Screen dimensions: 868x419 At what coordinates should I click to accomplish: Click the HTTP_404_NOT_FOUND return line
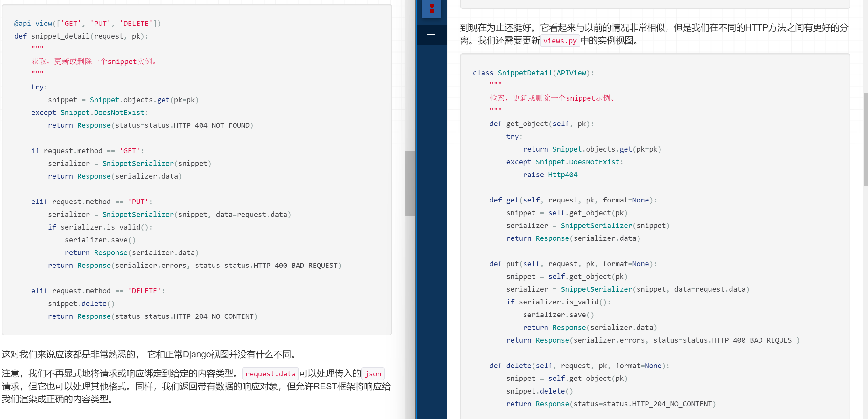150,125
